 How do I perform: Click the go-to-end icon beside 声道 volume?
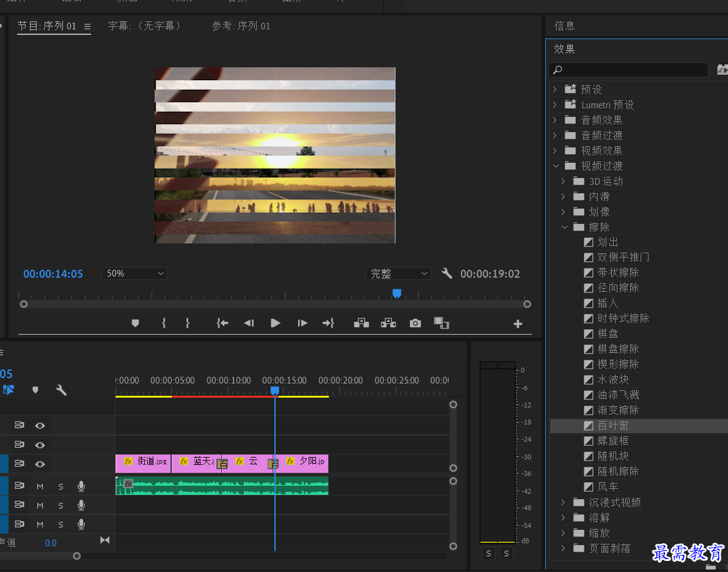click(x=105, y=540)
